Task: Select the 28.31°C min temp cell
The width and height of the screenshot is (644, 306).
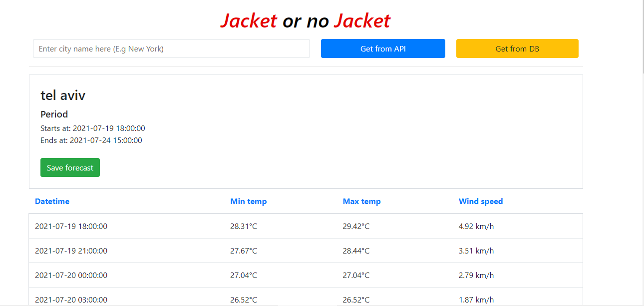Action: point(244,226)
